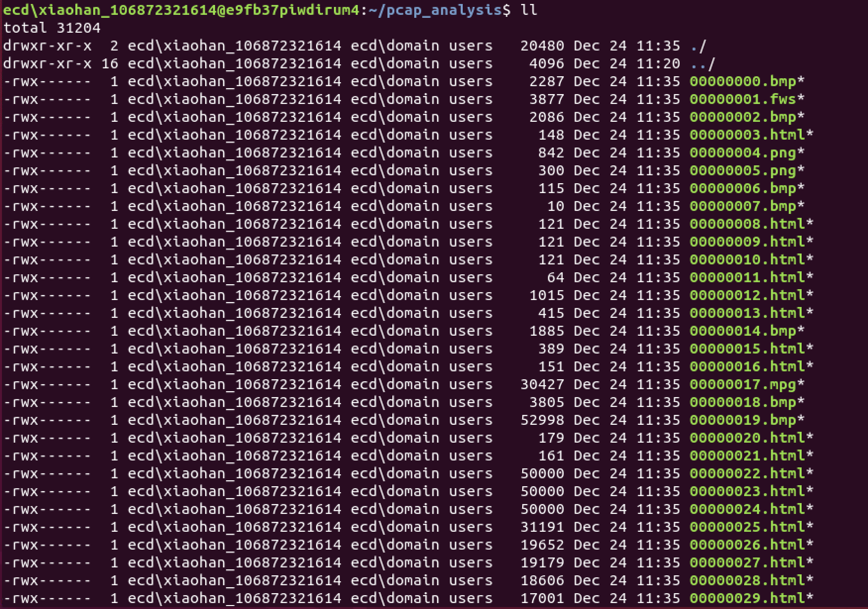868x609 pixels.
Task: Click timestamp 11:20 on parent directory row
Action: click(x=658, y=63)
